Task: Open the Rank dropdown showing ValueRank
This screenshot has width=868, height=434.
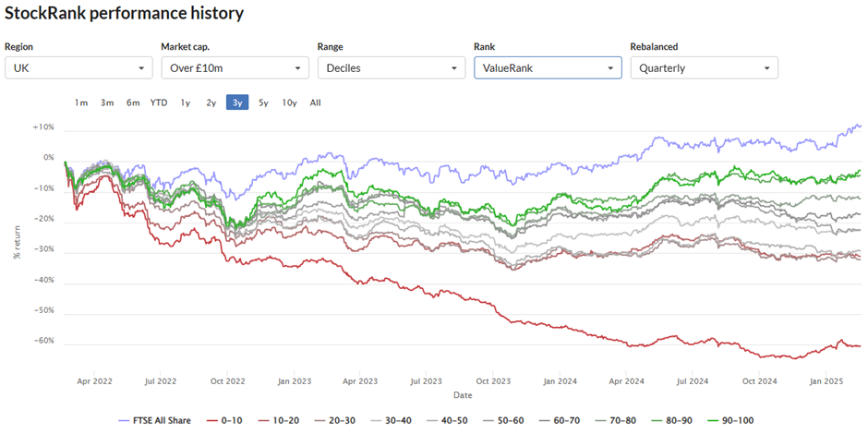Action: coord(548,68)
